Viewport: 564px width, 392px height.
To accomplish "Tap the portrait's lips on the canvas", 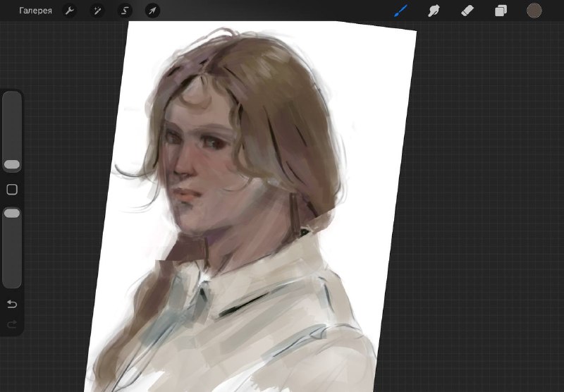I will 187,195.
